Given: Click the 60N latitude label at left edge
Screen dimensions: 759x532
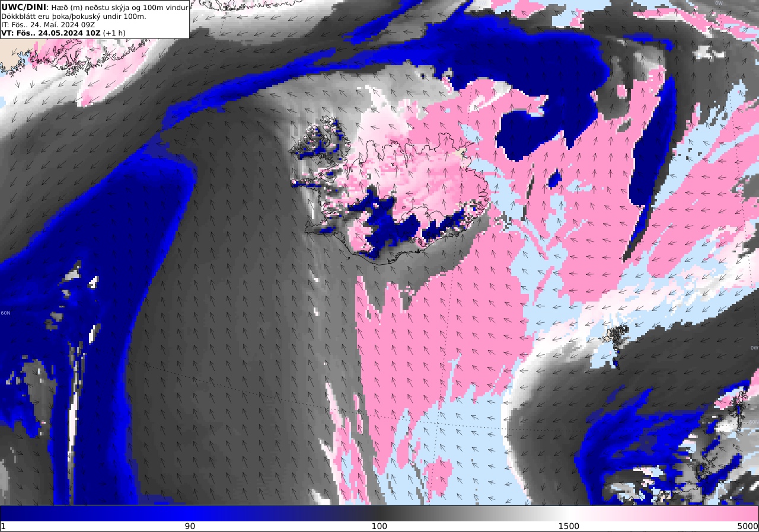Looking at the screenshot, I should [x=5, y=313].
